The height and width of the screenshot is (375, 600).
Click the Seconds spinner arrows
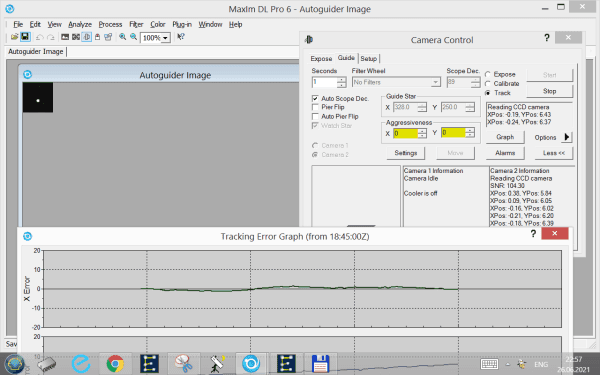point(342,82)
